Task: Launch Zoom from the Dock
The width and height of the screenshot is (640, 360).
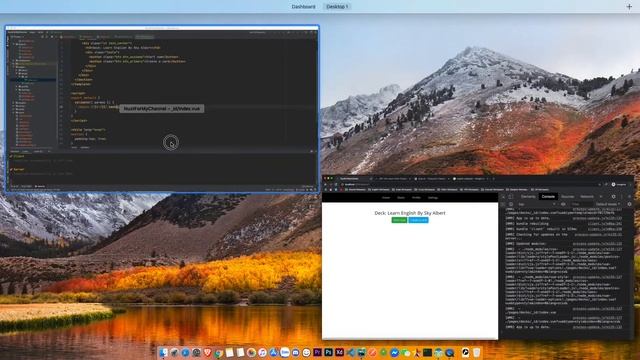Action: tap(285, 352)
